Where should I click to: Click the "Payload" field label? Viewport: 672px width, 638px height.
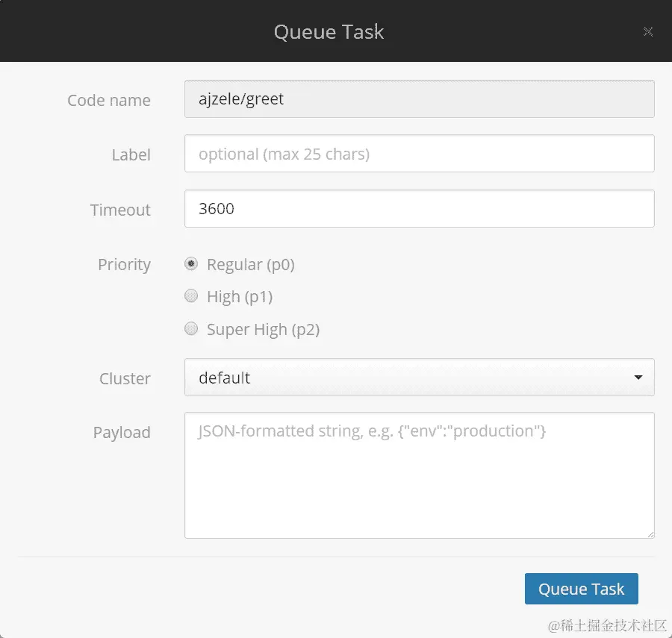122,433
